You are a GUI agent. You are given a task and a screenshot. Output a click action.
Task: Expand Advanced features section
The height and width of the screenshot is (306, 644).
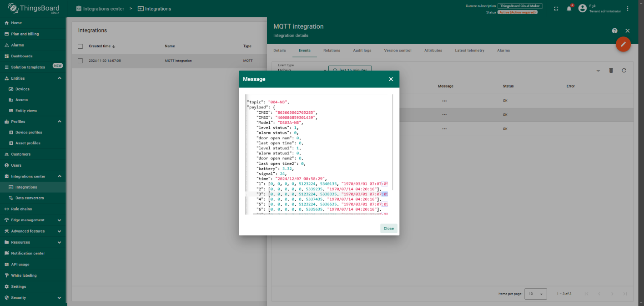point(60,231)
